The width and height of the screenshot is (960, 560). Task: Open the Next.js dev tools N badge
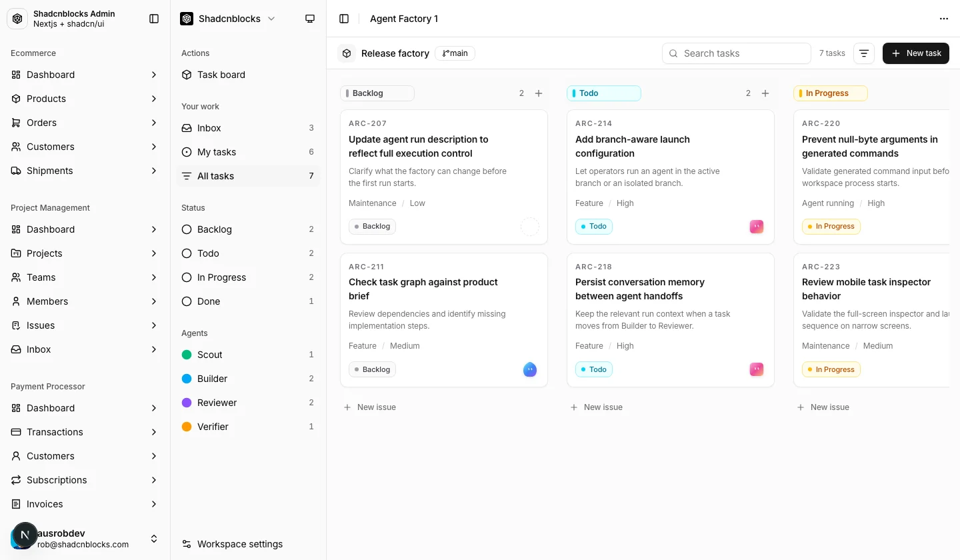click(x=25, y=535)
